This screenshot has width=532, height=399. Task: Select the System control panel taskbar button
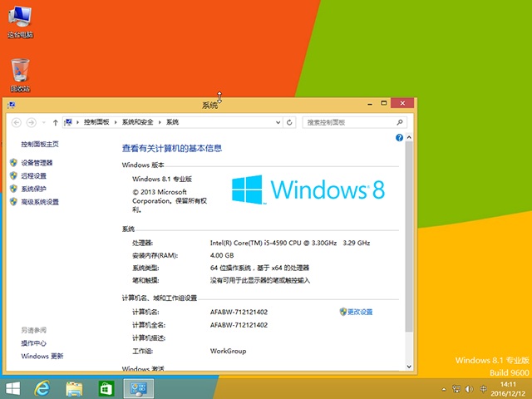(x=139, y=389)
